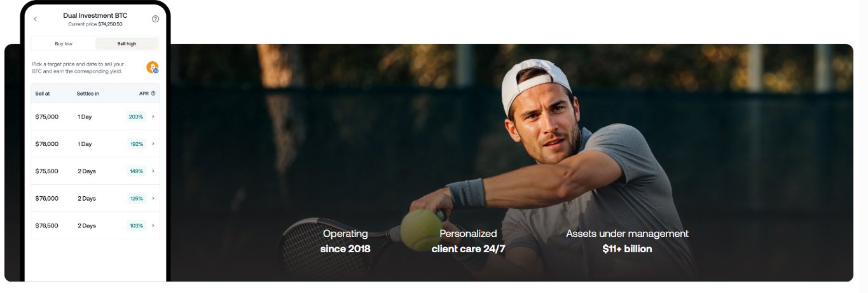Screen dimensions: 868x293
Task: Click the Operating since 2018 text
Action: pyautogui.click(x=345, y=241)
